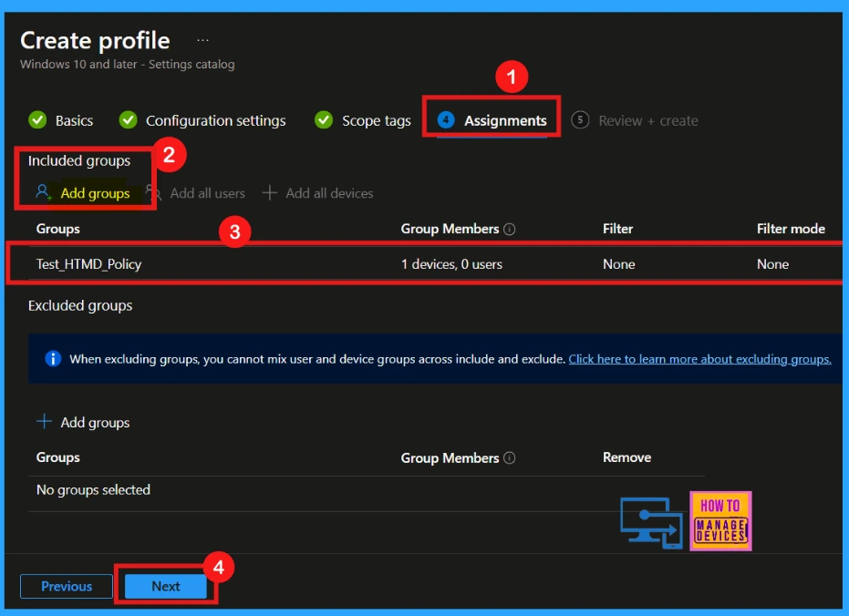Viewport: 849px width, 616px height.
Task: Click the blue info icon in the exclusion notice
Action: point(53,358)
